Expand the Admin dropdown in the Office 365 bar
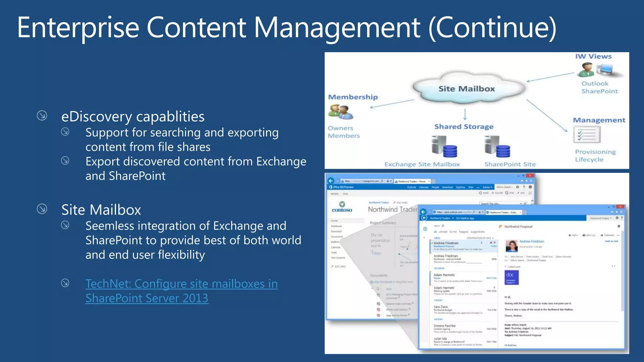This screenshot has width=644, height=362. pos(487,187)
